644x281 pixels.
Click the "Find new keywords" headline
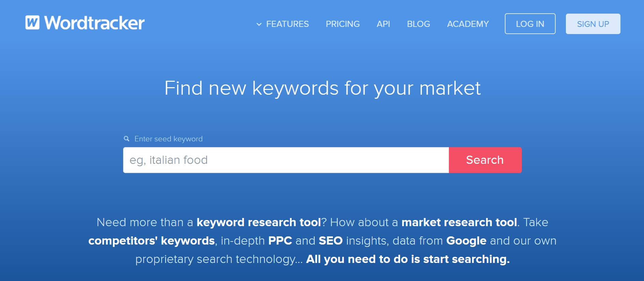coord(322,88)
